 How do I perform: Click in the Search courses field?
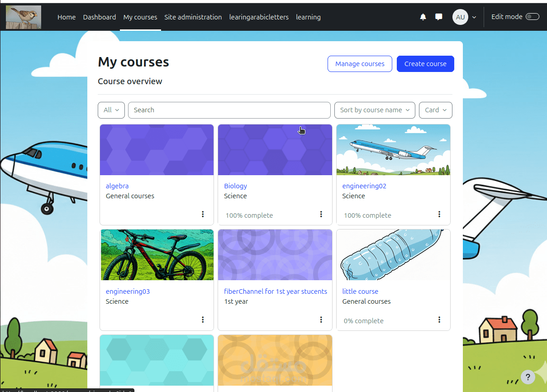coord(229,110)
